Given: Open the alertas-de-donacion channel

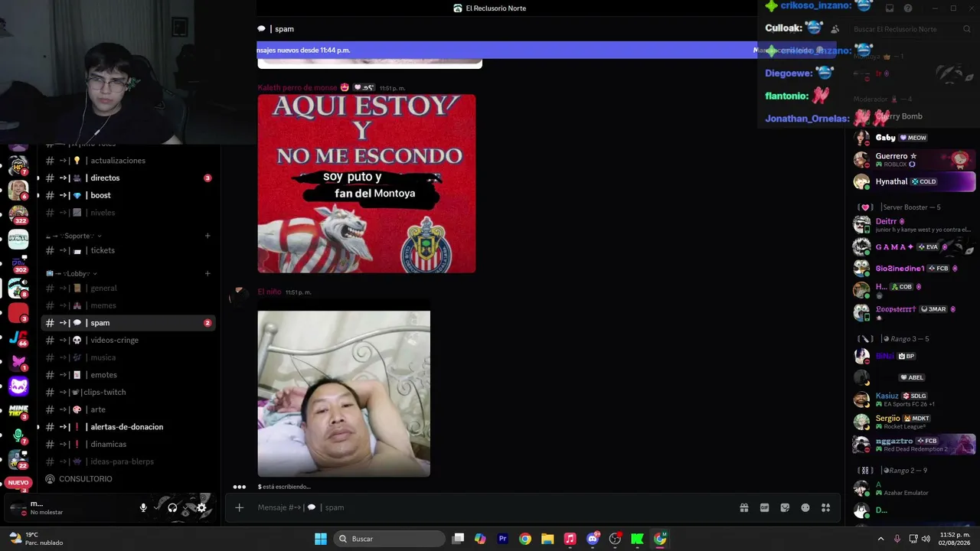Looking at the screenshot, I should 128,427.
